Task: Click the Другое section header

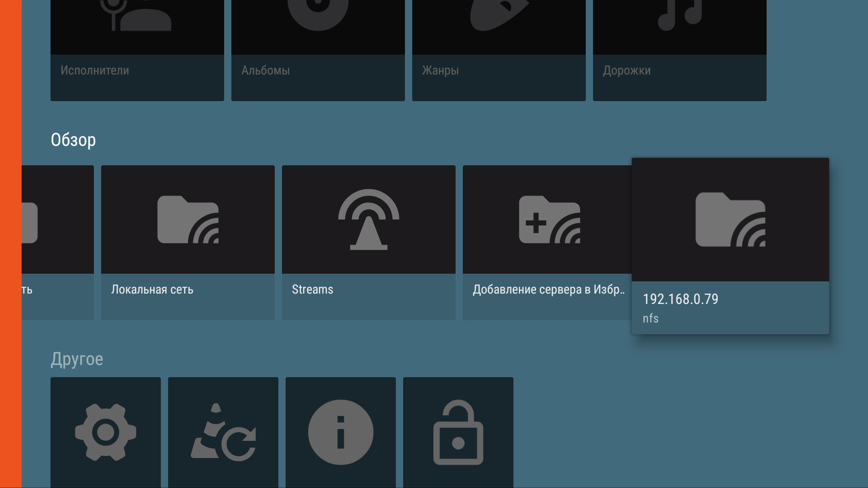Action: (77, 359)
